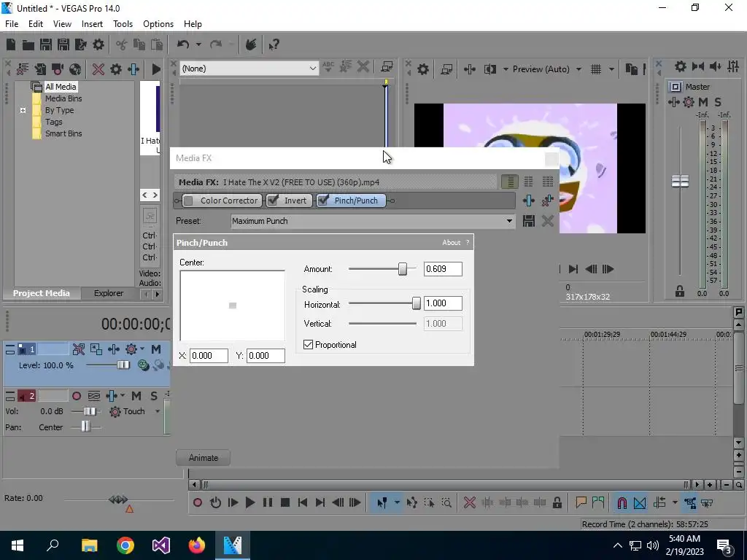Open the File menu

[x=12, y=24]
